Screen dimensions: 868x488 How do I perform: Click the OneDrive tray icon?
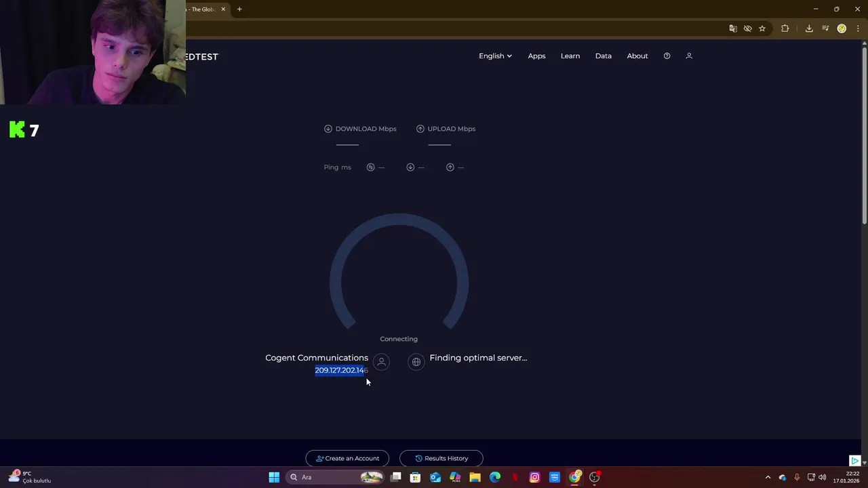click(x=783, y=477)
